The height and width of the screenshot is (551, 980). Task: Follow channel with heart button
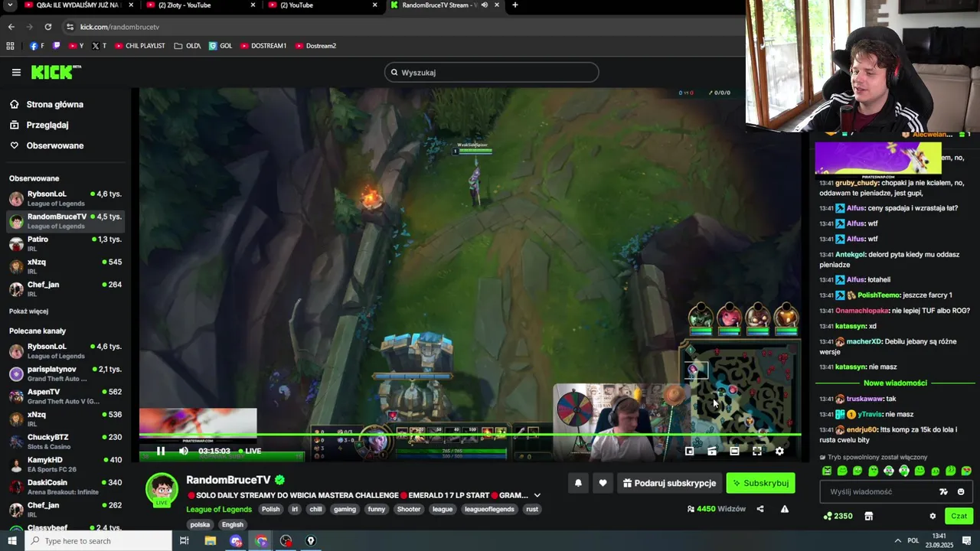(x=603, y=483)
